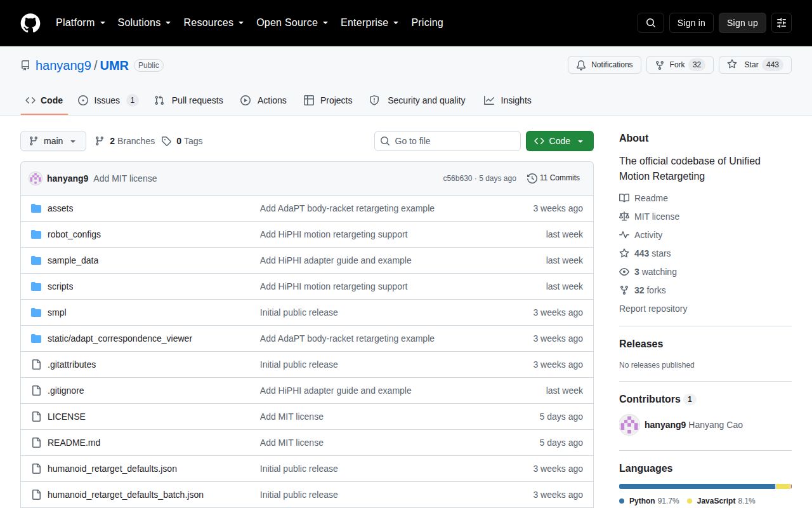The height and width of the screenshot is (508, 812).
Task: Expand the Resources navigation menu
Action: (214, 23)
